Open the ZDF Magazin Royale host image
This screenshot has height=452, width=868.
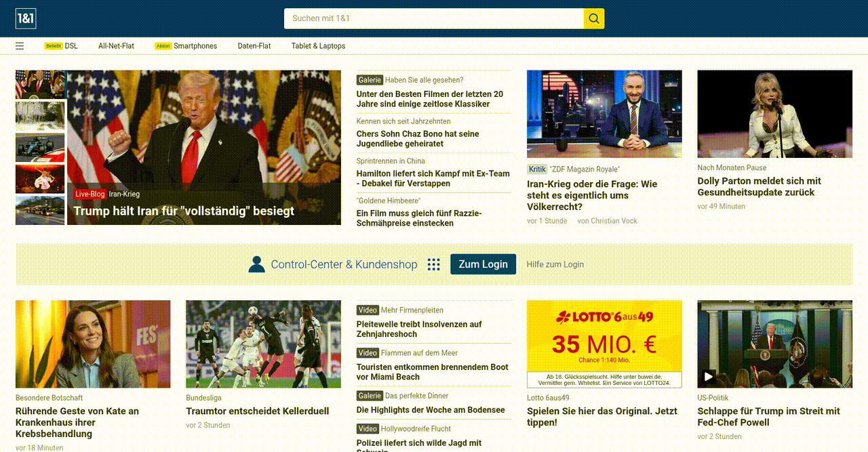point(604,114)
